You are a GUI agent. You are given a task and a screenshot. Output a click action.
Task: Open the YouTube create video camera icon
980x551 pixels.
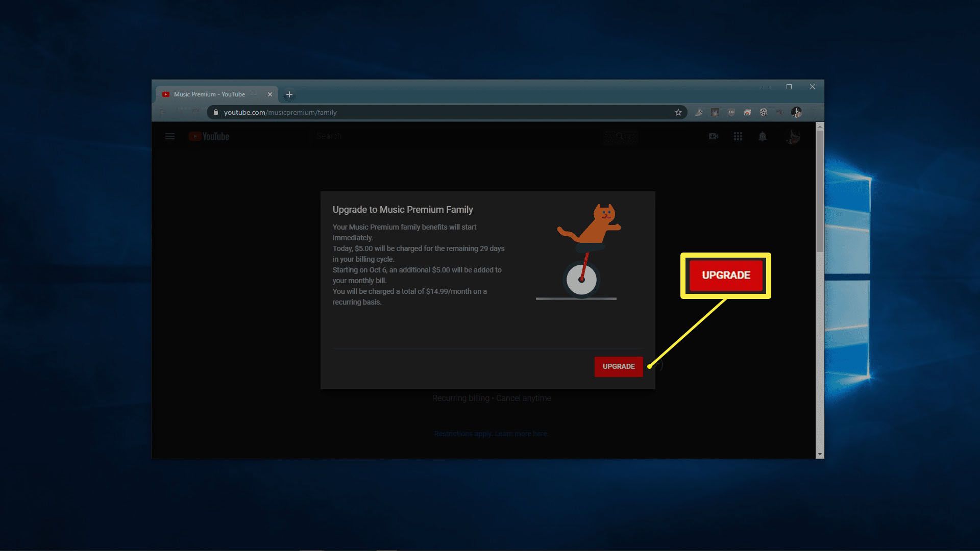click(x=714, y=136)
